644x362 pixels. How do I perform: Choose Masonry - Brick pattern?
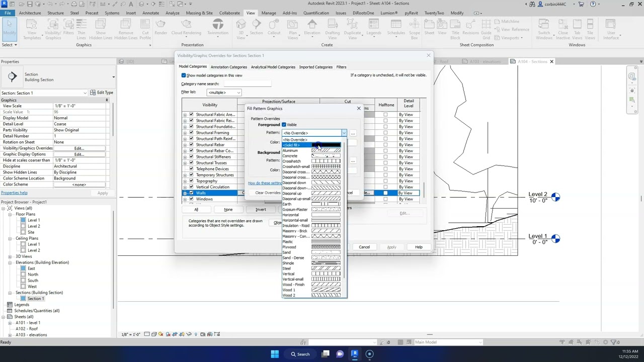coord(311,231)
